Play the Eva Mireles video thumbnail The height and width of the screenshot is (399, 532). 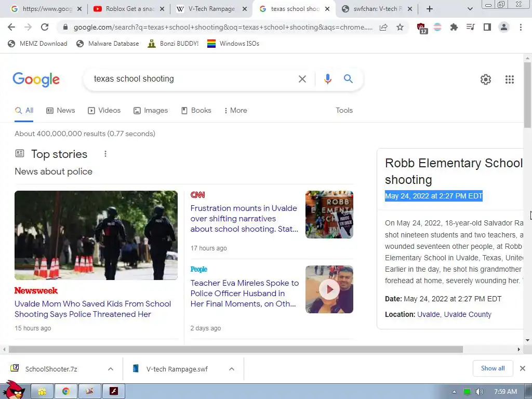(329, 289)
